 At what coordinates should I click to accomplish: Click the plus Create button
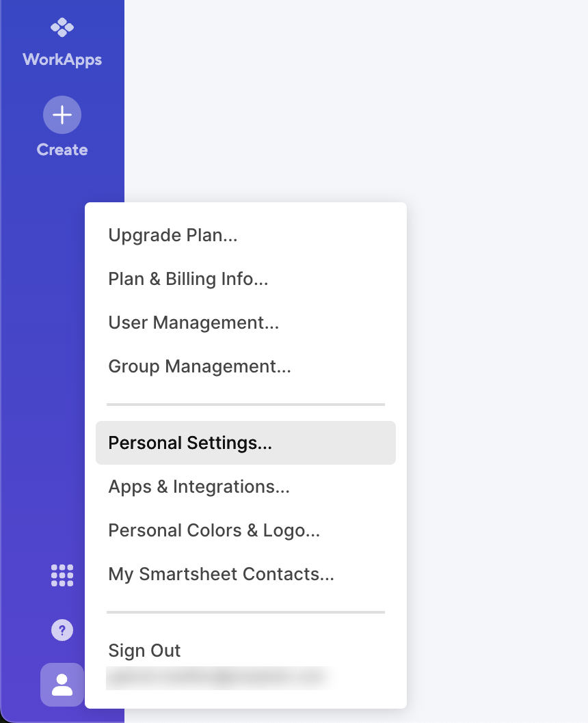[62, 115]
